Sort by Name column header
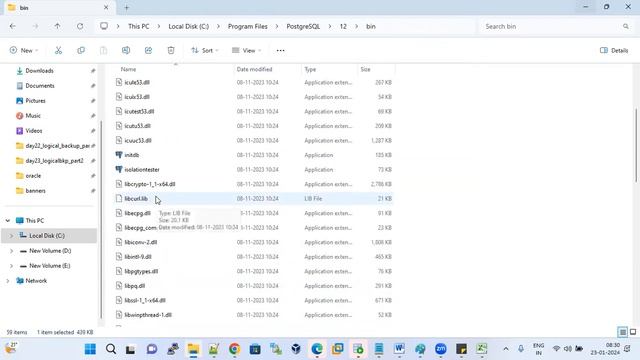Screen dimensions: 640x360 click(x=128, y=69)
